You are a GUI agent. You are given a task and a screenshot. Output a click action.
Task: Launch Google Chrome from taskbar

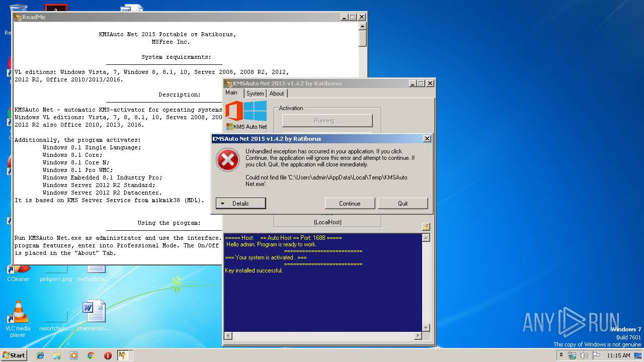[91, 355]
